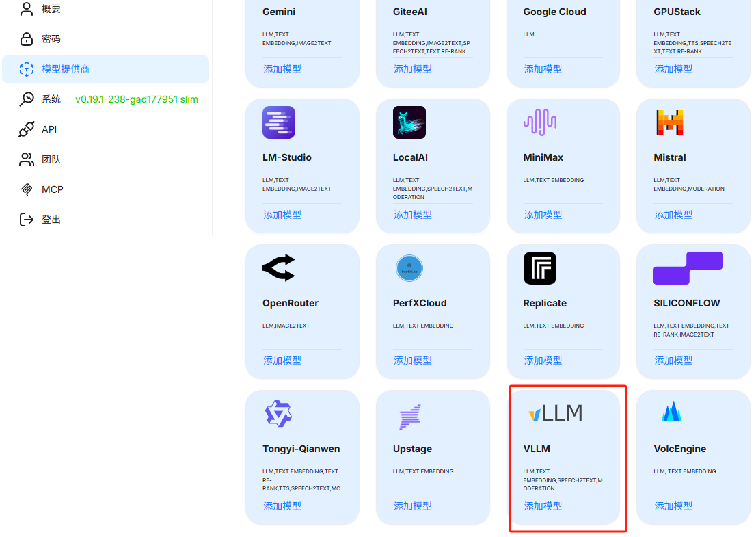
Task: Click 添加模型 under Upstage
Action: click(413, 506)
